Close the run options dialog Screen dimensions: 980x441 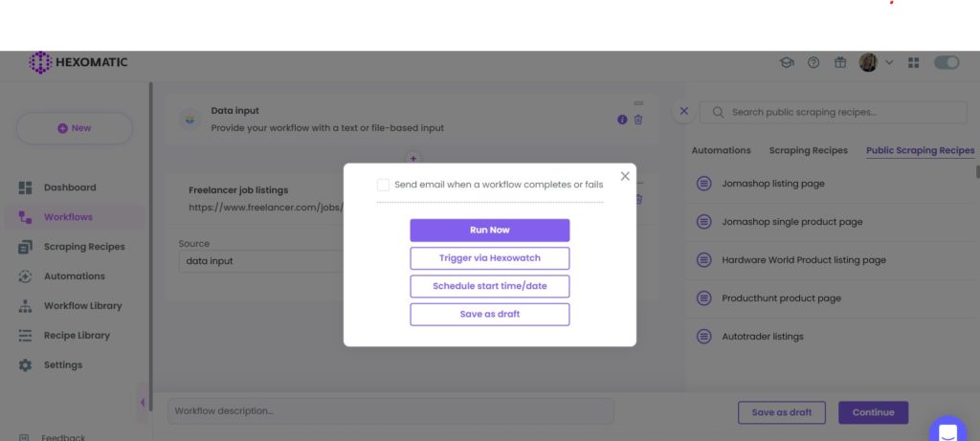(625, 176)
